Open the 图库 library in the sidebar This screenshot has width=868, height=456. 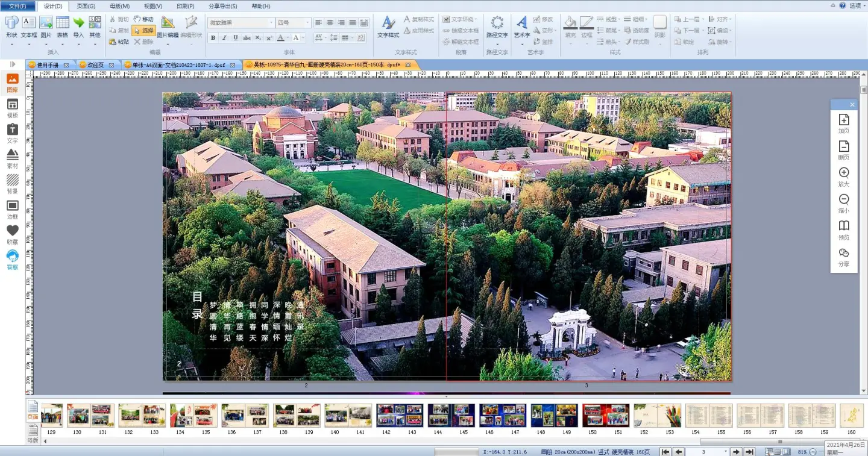[12, 83]
